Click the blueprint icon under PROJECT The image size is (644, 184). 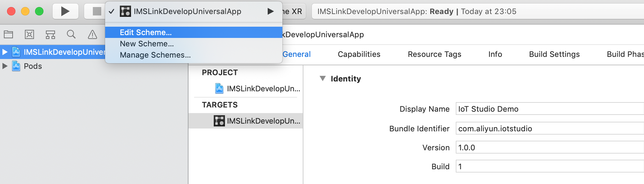219,88
